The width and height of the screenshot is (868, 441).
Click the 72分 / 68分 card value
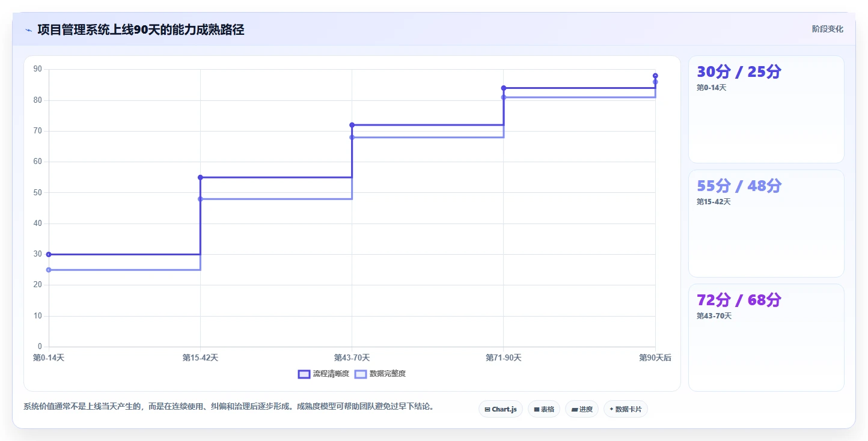click(x=739, y=300)
